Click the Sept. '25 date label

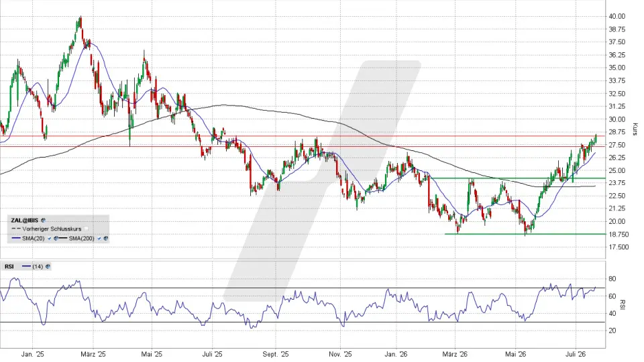point(276,354)
